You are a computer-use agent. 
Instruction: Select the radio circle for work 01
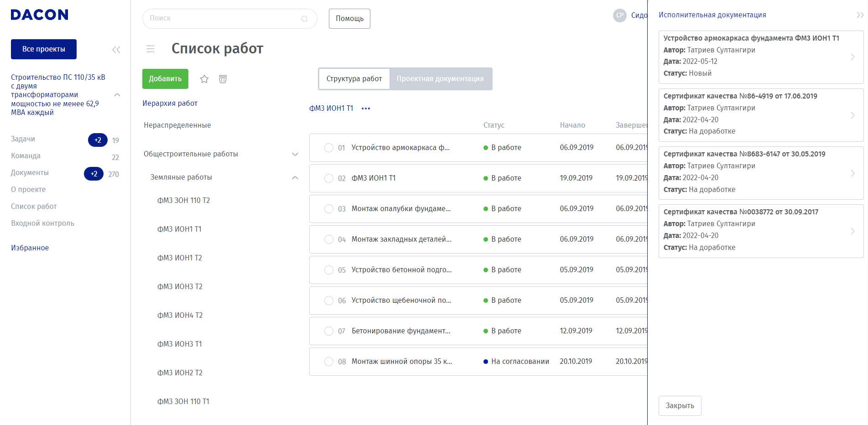[328, 148]
